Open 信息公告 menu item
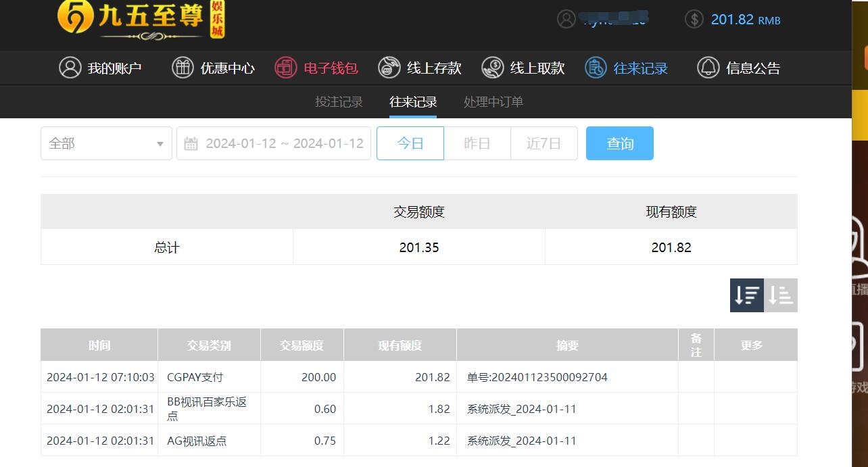Viewport: 868px width, 467px height. (739, 68)
